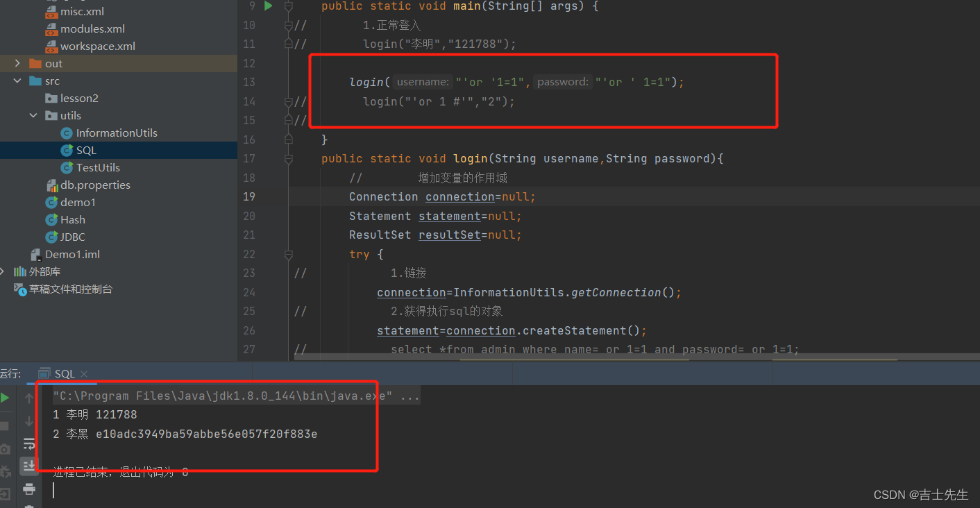Select the out folder
The width and height of the screenshot is (980, 508).
[x=53, y=64]
